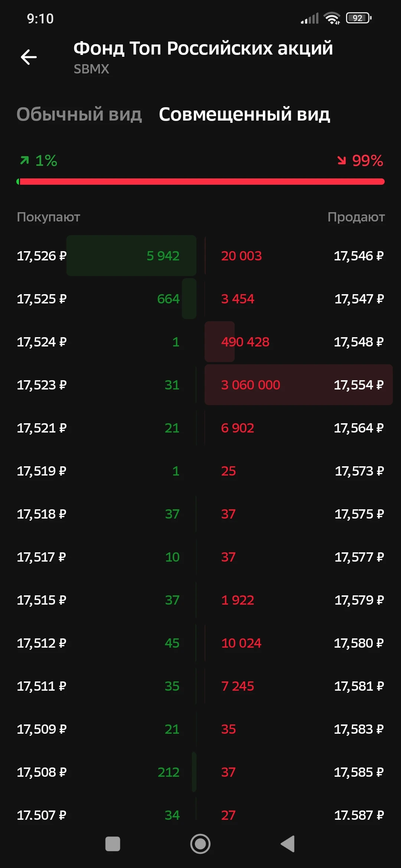401x868 pixels.
Task: Tap the Продают column header
Action: 356,217
